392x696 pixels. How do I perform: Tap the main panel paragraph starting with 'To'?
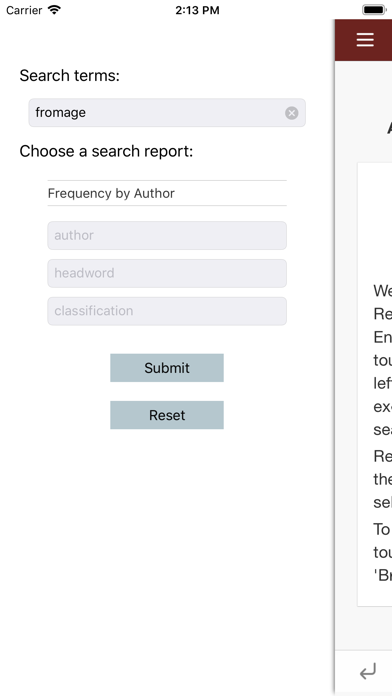[383, 552]
